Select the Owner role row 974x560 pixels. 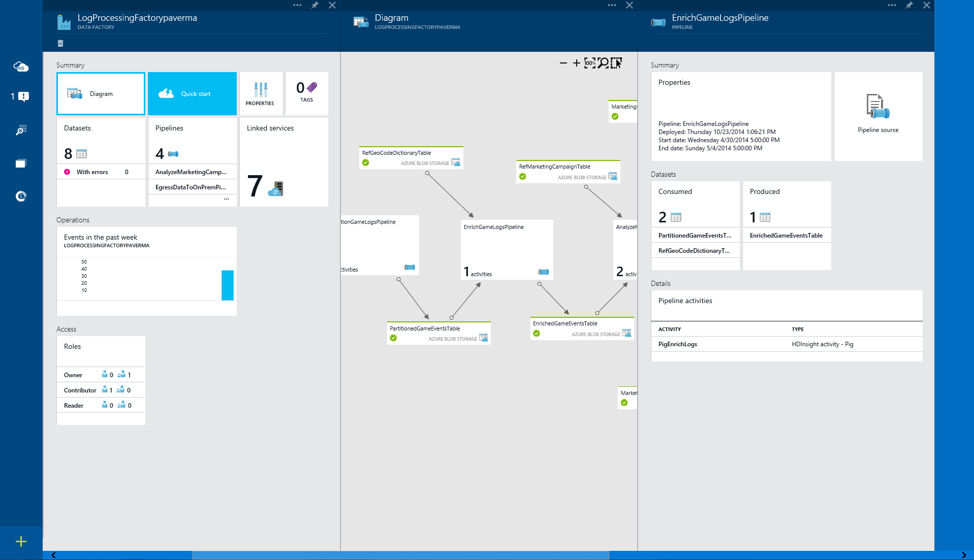coord(101,375)
